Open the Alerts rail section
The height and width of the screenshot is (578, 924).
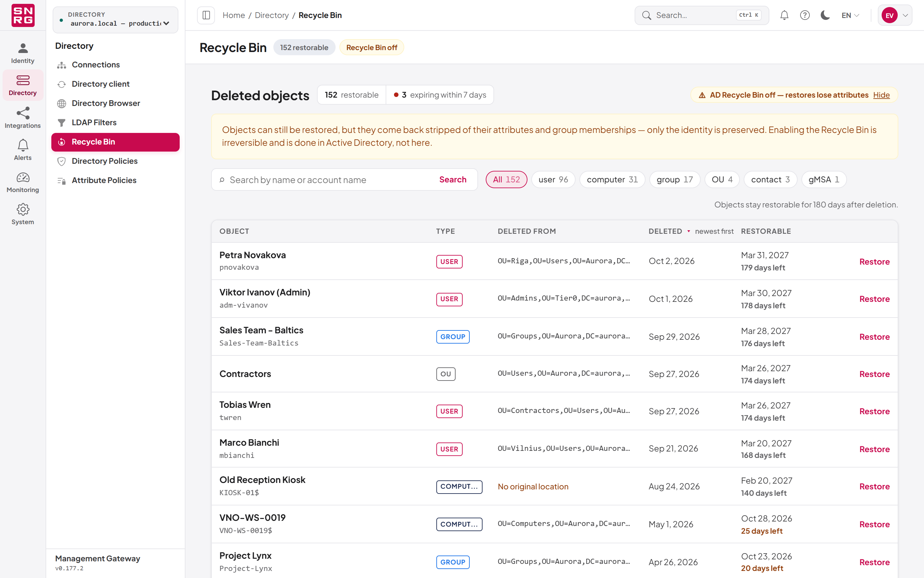click(22, 150)
